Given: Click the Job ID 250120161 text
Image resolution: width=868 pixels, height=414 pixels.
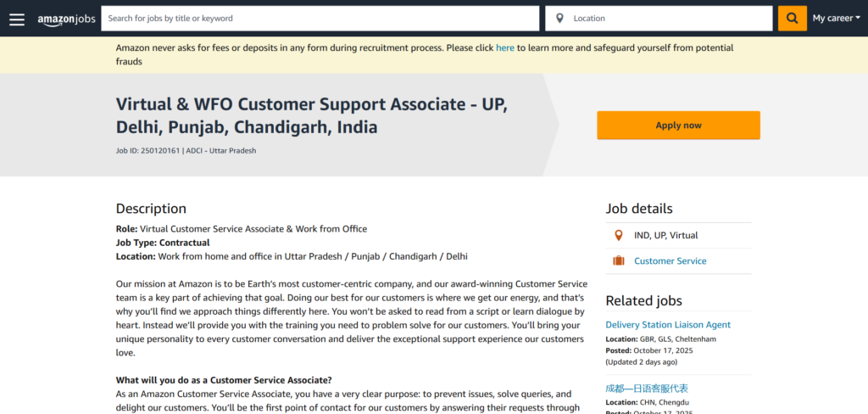Looking at the screenshot, I should click(x=147, y=151).
